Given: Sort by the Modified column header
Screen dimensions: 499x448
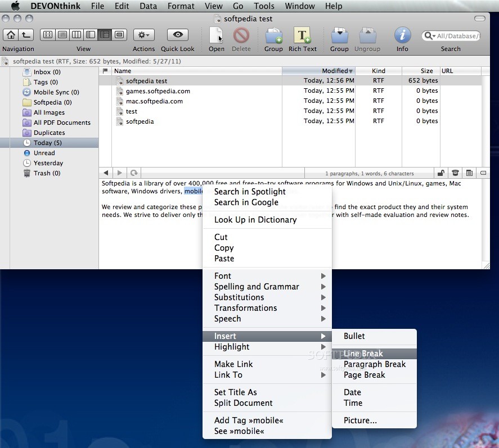Looking at the screenshot, I should pos(318,71).
